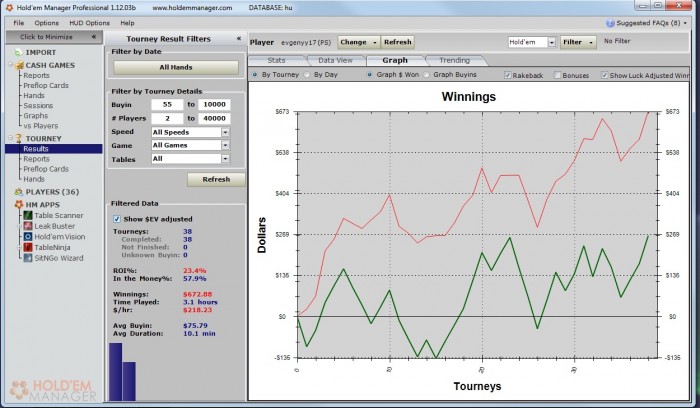Click the maximum Buyin input field
700x408 pixels.
click(x=214, y=104)
